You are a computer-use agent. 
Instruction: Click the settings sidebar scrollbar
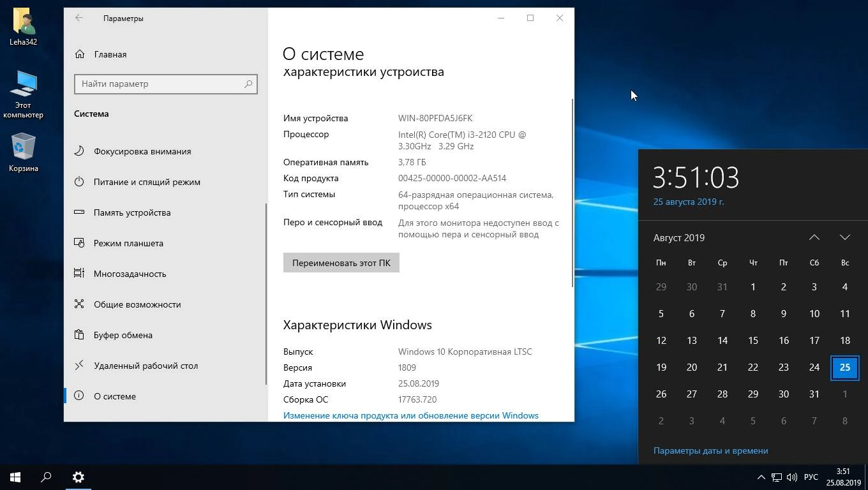click(x=266, y=293)
